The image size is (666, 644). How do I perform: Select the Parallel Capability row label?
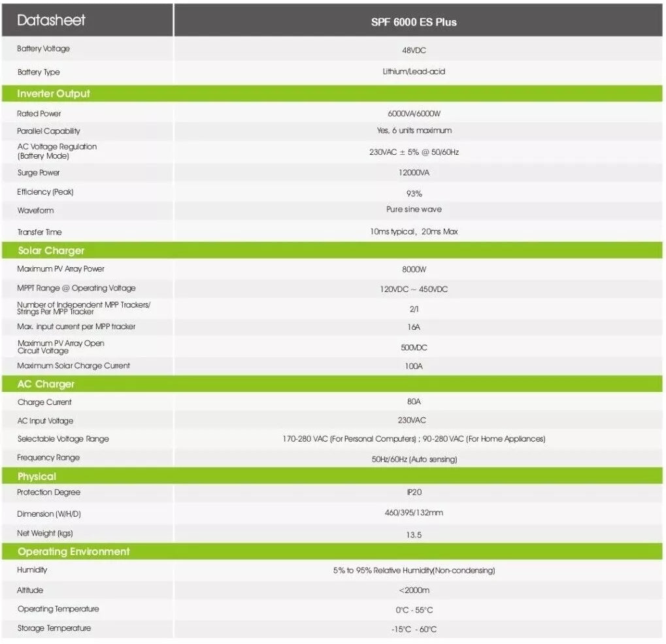(x=48, y=131)
